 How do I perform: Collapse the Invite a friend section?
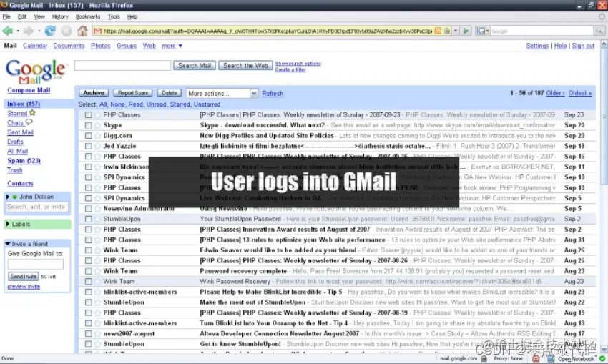[8, 244]
